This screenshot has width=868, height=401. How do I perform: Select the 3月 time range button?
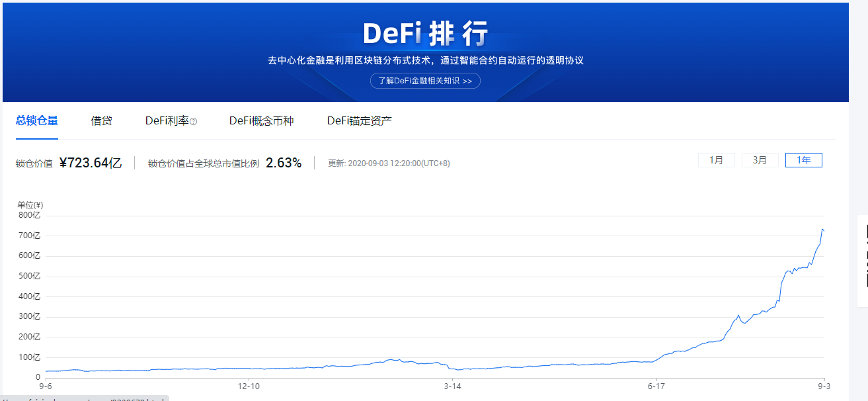[x=760, y=160]
